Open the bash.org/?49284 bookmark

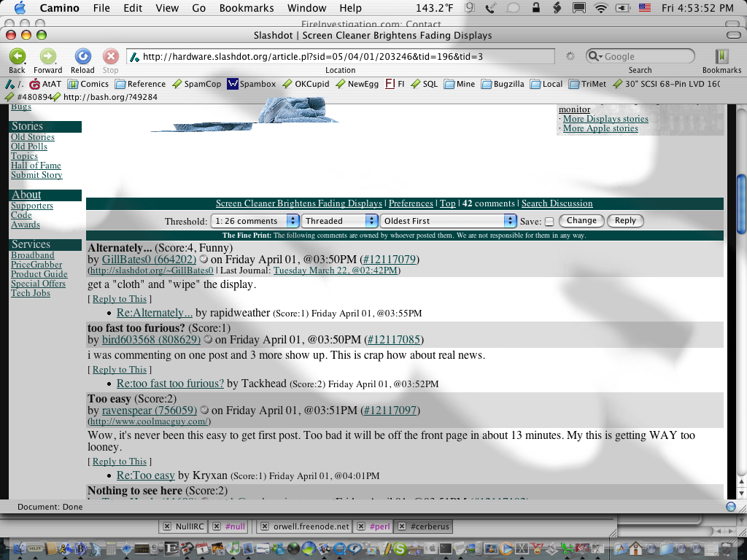105,97
